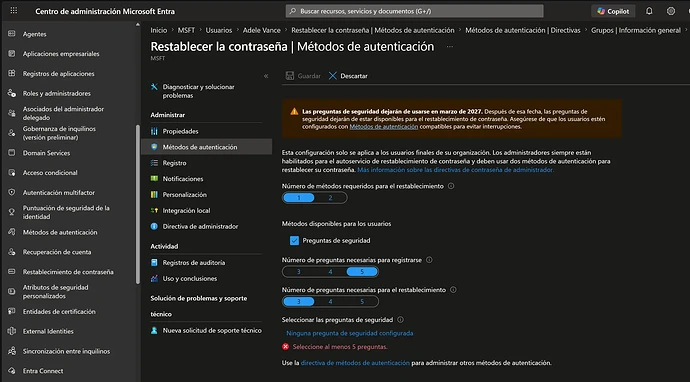Click Domain Services icon
690x382 pixels.
[x=12, y=153]
